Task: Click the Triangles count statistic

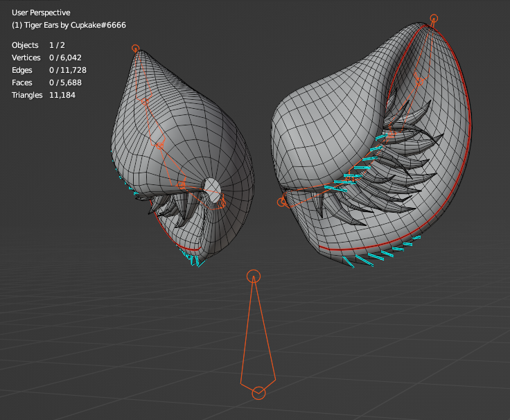Action: pos(43,95)
